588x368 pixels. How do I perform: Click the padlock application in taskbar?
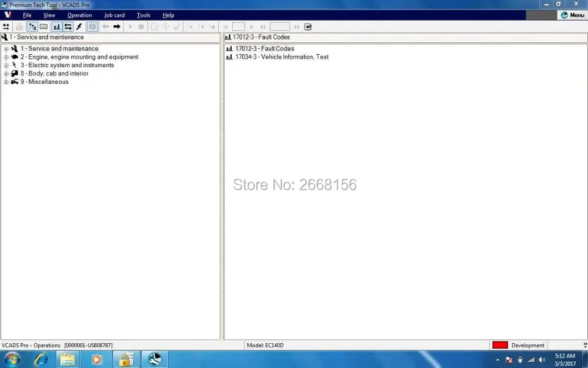(126, 360)
